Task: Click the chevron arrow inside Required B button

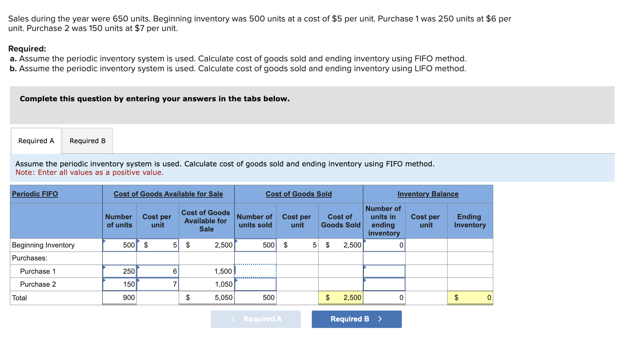Action: 380,319
